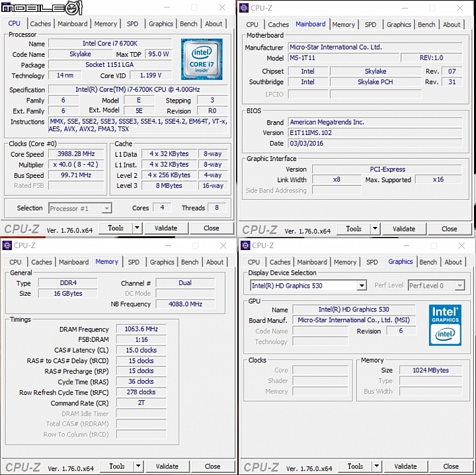
Task: Click Core Speed value 3988.28 MHz
Action: 76,153
